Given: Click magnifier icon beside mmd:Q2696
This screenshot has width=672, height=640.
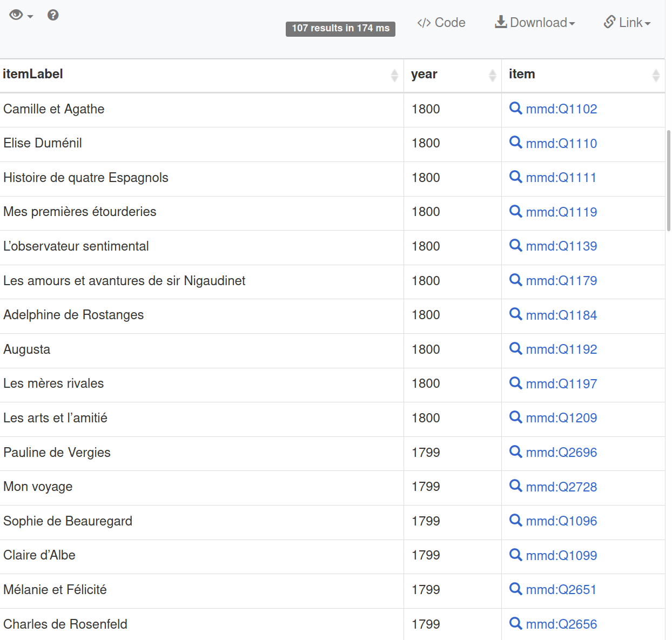Looking at the screenshot, I should click(x=515, y=452).
